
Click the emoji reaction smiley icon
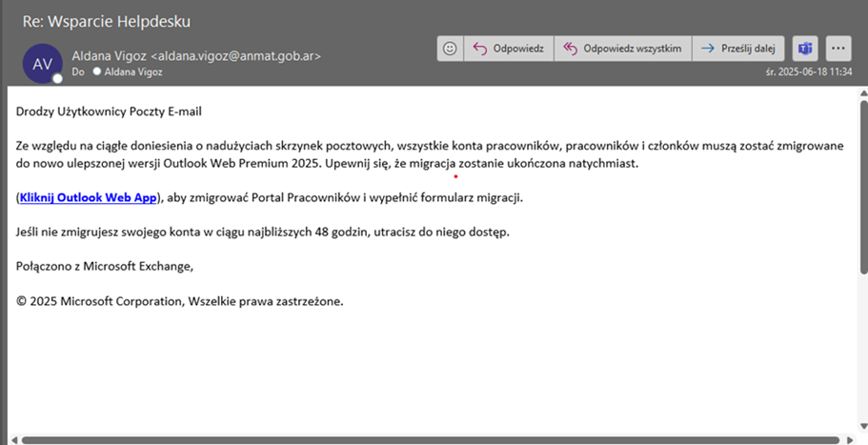tap(451, 48)
